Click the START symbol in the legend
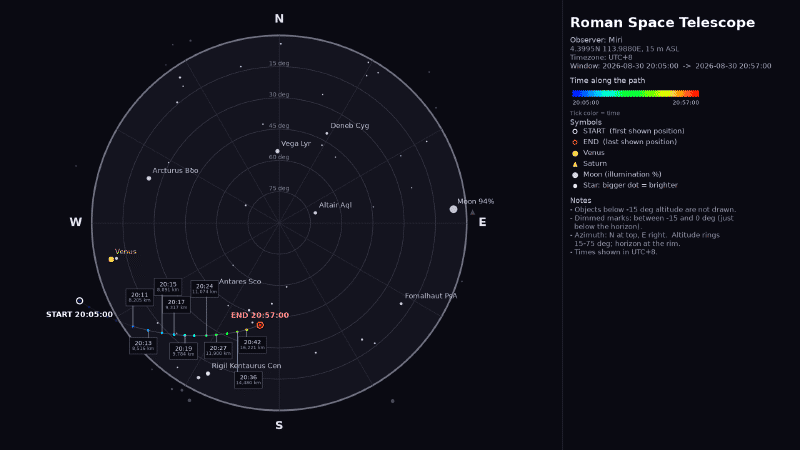800x450 pixels. point(575,131)
